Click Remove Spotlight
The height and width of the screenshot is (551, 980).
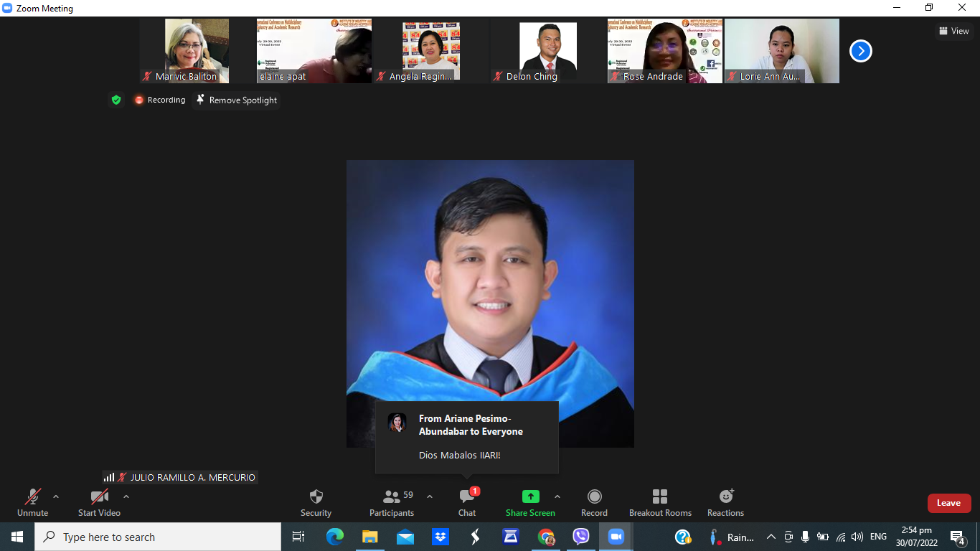pyautogui.click(x=237, y=100)
